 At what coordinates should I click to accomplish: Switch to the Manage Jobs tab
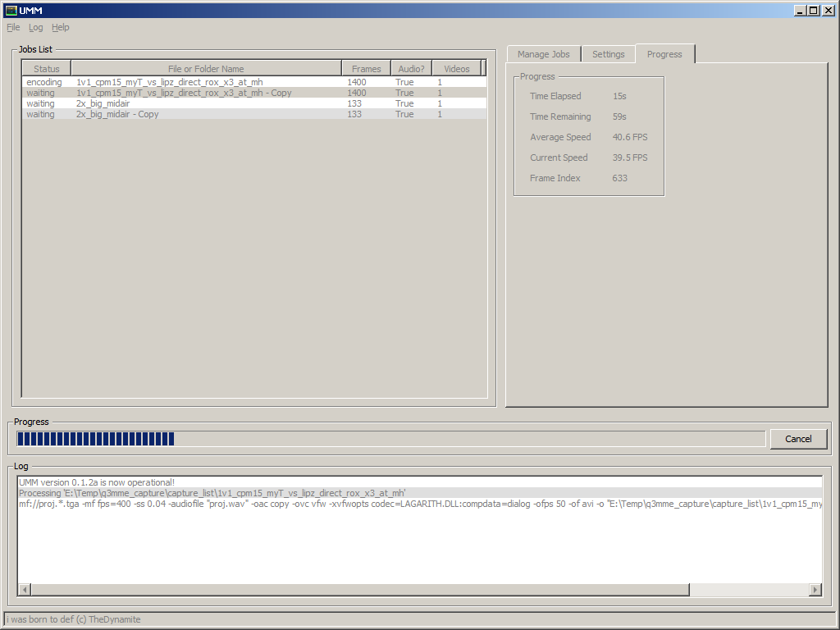543,54
